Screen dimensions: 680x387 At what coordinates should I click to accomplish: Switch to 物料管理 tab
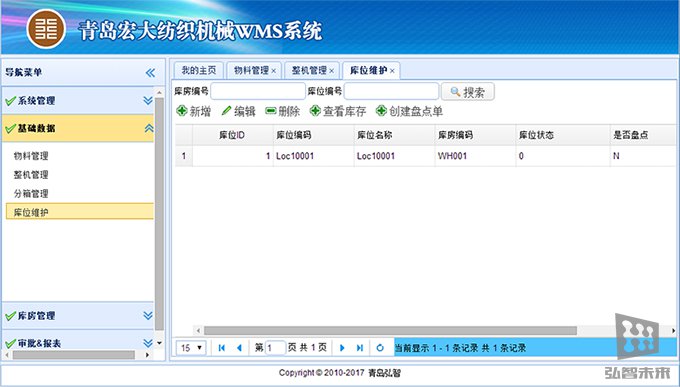252,70
